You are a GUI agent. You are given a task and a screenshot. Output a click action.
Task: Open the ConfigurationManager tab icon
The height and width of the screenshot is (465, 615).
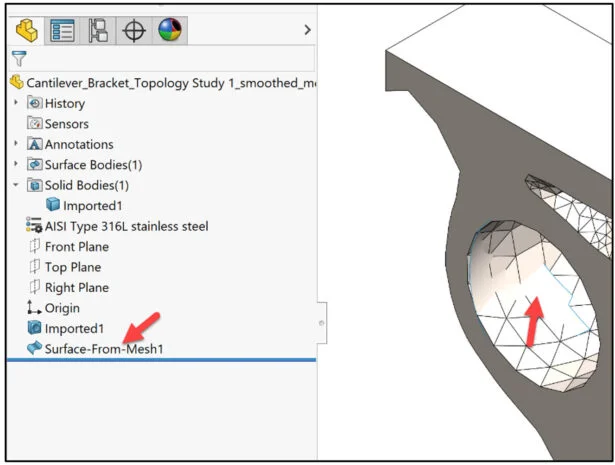[98, 30]
